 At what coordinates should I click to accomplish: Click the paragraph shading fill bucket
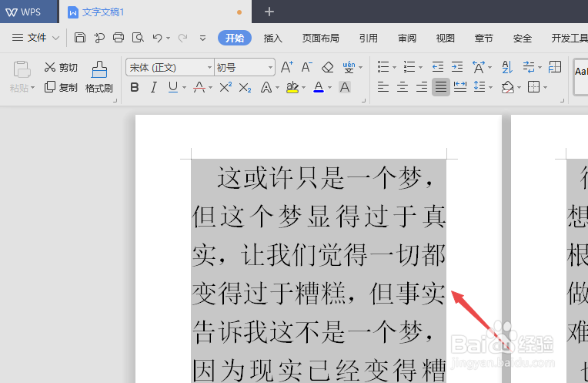click(x=508, y=87)
